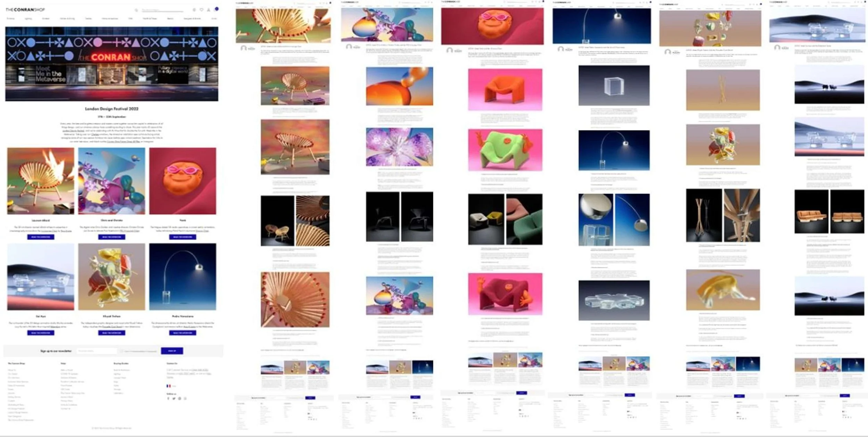
Task: Click the Pinterest icon under Follow us
Action: [180, 399]
